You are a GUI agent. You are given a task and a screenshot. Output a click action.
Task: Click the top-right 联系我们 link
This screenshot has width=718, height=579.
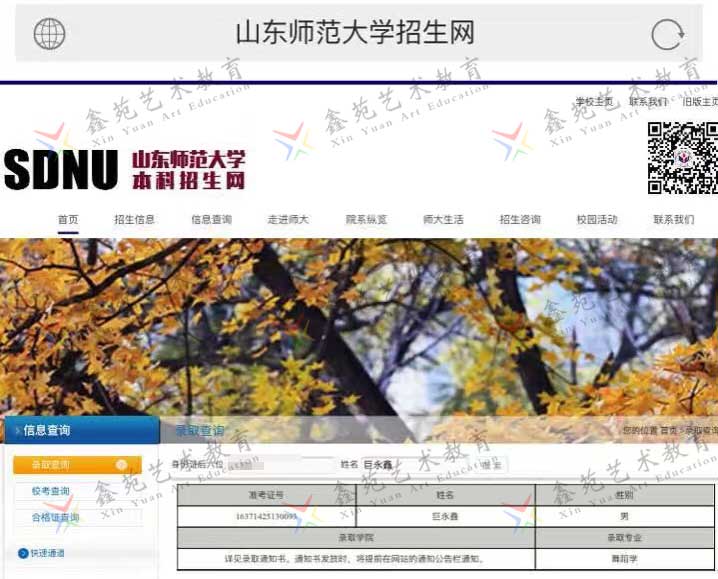(648, 102)
